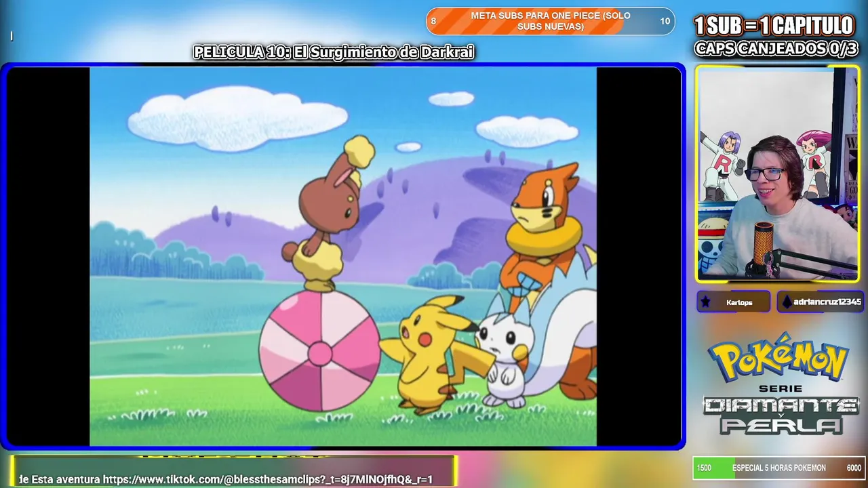This screenshot has height=488, width=868.
Task: Click the '1 SUB = 1 CAPITULO' text
Action: point(774,26)
